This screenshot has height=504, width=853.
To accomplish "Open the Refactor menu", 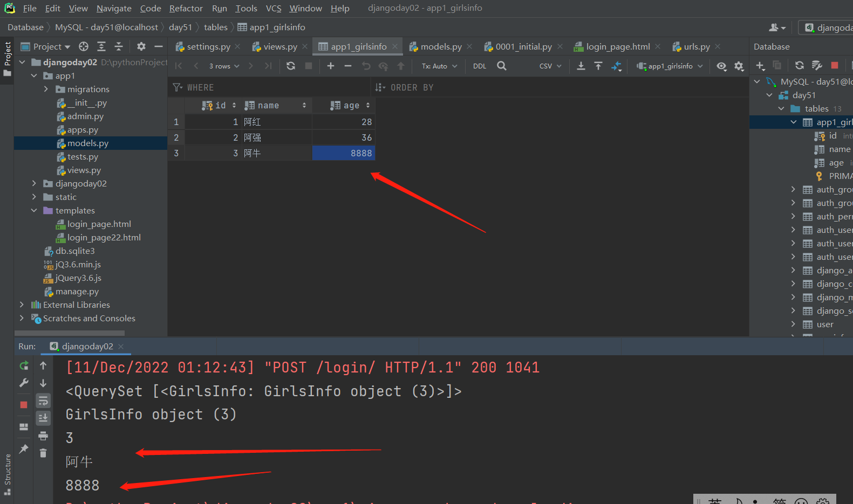I will 186,9.
